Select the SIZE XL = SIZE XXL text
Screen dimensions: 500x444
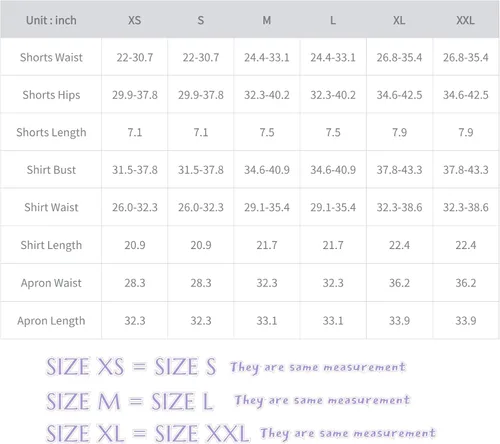click(x=147, y=433)
